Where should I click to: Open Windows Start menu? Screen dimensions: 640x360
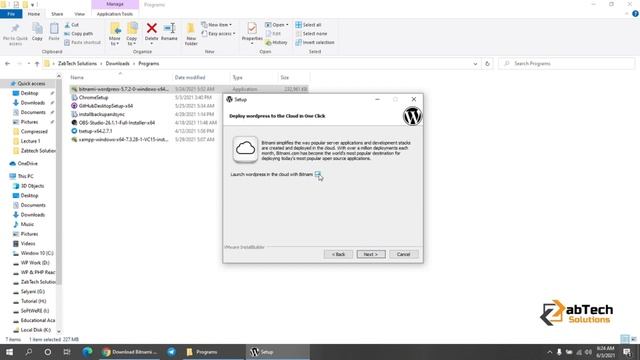click(9, 352)
